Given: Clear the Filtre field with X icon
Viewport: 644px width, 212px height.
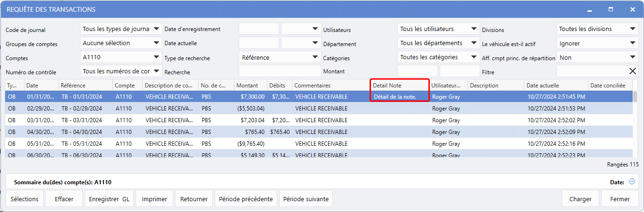Looking at the screenshot, I should [632, 71].
